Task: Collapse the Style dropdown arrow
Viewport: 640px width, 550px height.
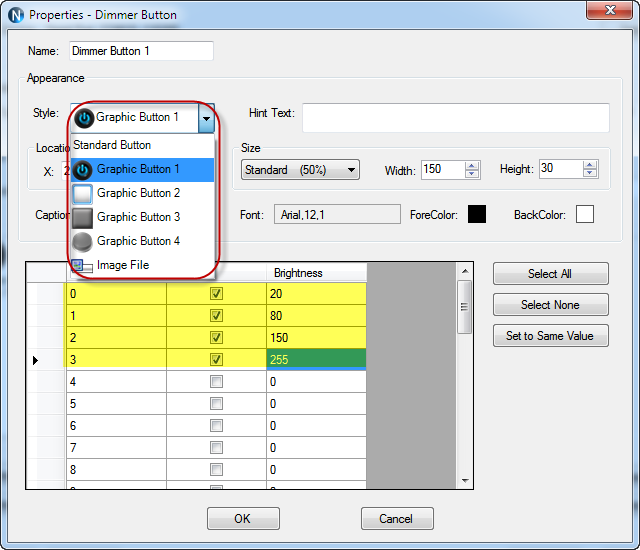Action: [x=207, y=118]
